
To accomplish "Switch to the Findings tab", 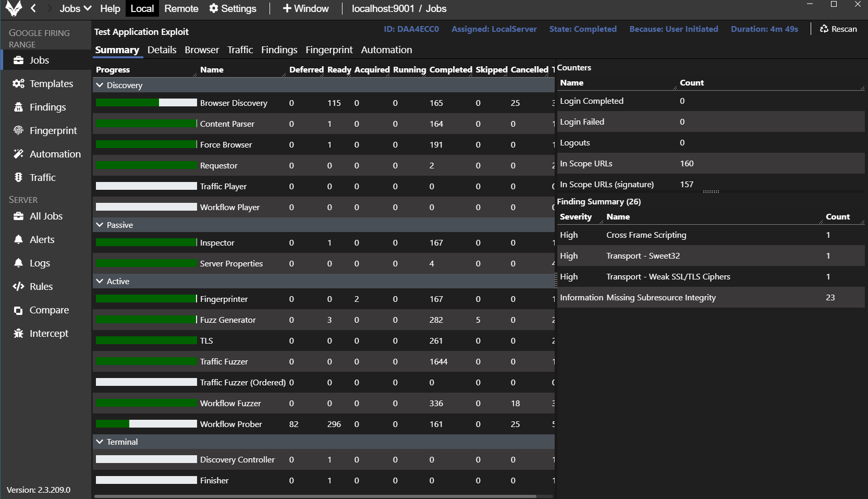I will [x=279, y=50].
